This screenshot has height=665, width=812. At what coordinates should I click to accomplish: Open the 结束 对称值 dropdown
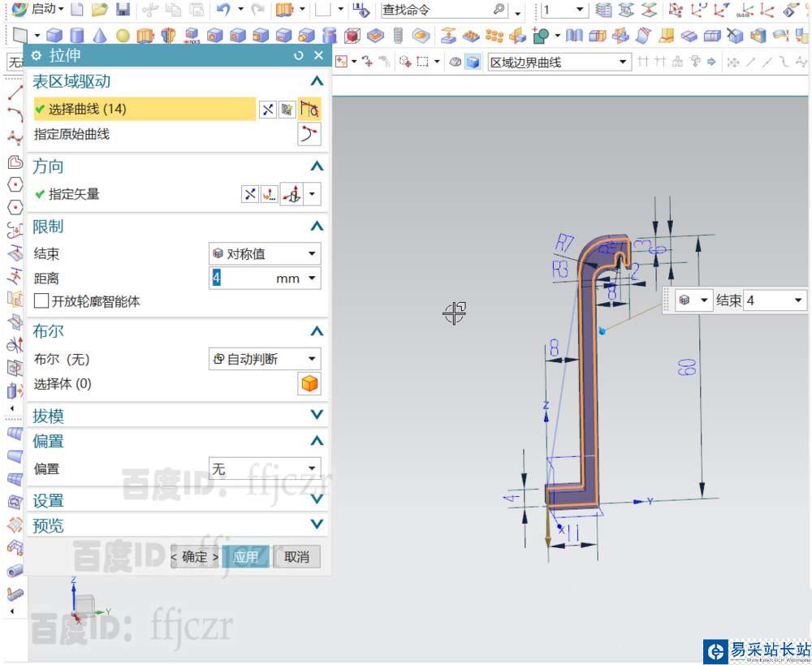[265, 253]
